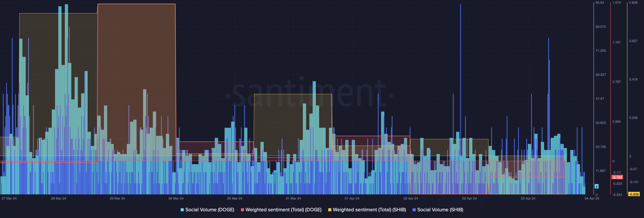
Task: Click the Social Volume (DOGE) legend label
Action: 210,210
